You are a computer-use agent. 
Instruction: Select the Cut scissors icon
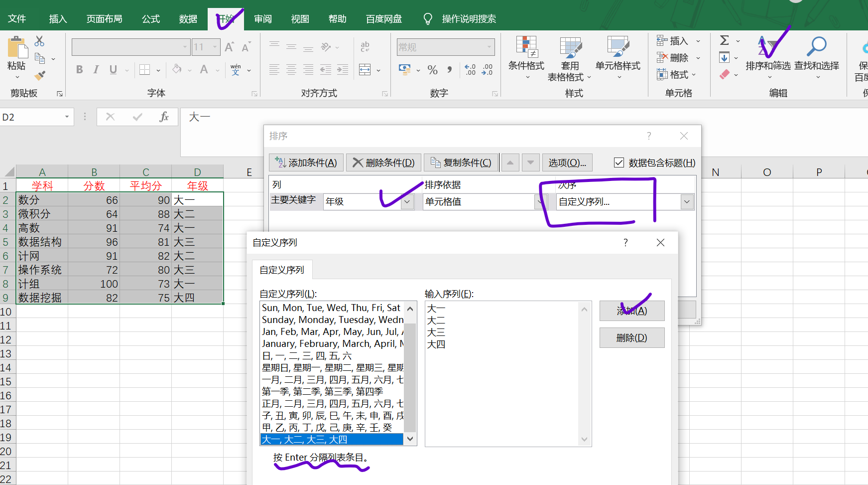pos(40,41)
